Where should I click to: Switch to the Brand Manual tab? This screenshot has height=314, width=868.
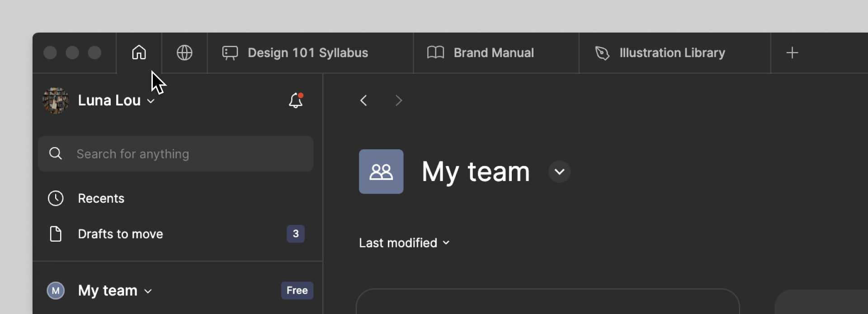pos(493,52)
